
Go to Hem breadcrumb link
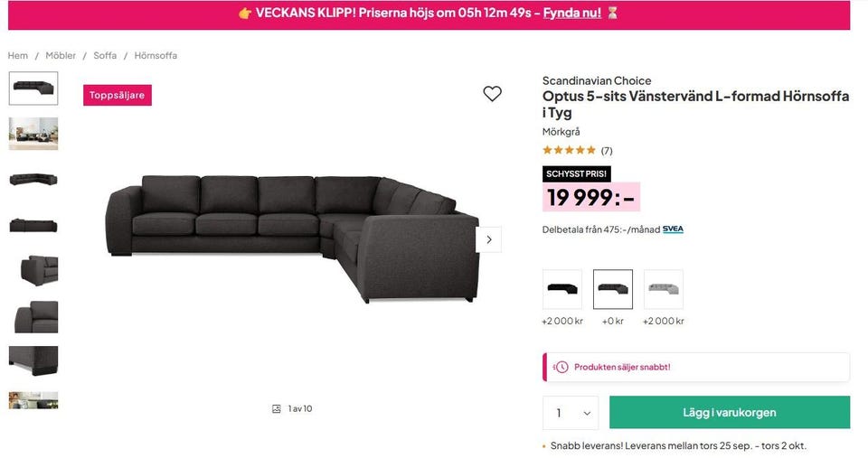[x=18, y=55]
